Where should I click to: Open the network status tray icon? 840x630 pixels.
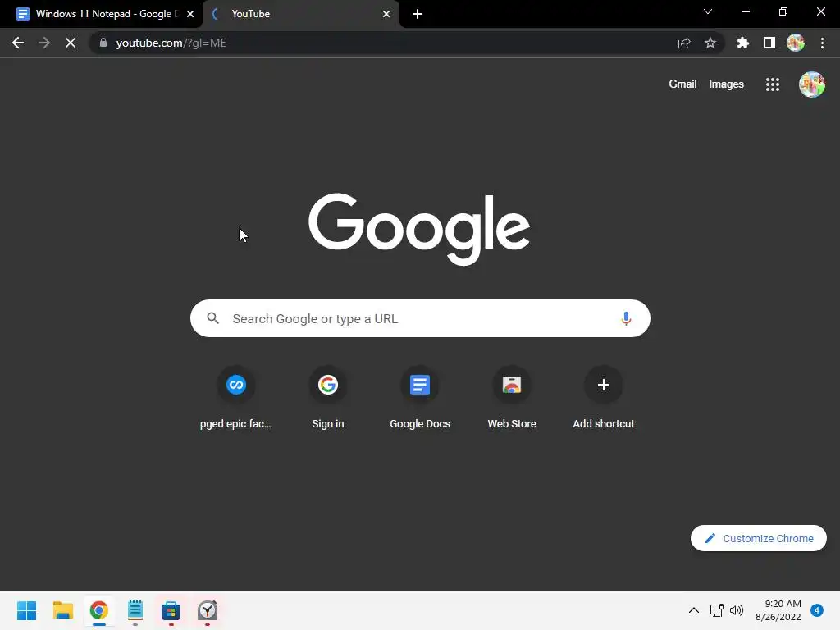(716, 610)
